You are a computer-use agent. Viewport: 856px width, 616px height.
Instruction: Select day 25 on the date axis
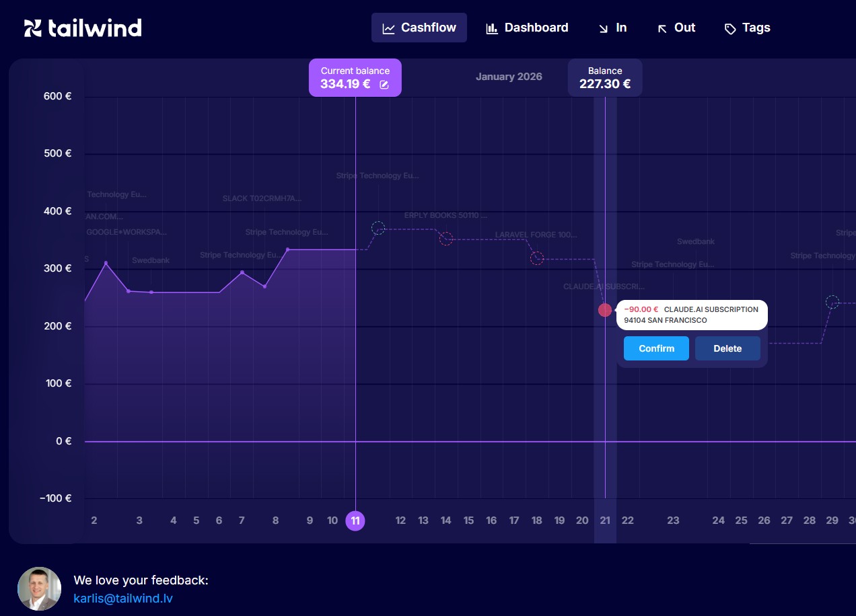tap(741, 521)
